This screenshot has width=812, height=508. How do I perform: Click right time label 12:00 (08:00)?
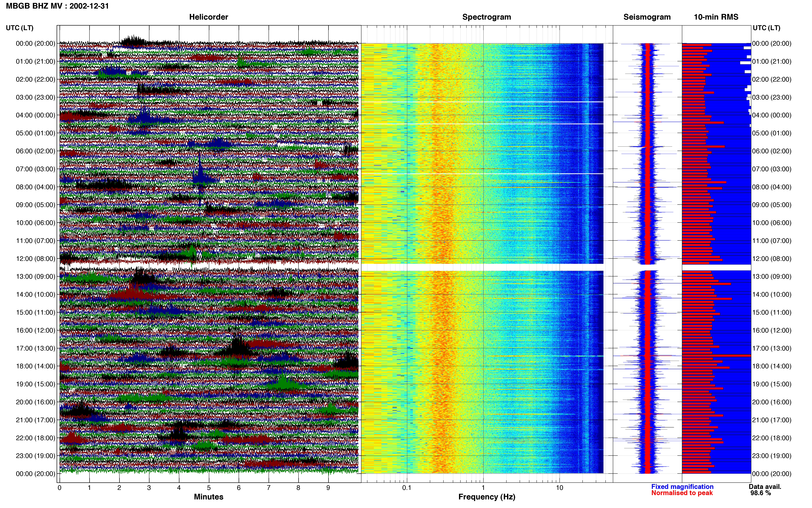click(772, 259)
